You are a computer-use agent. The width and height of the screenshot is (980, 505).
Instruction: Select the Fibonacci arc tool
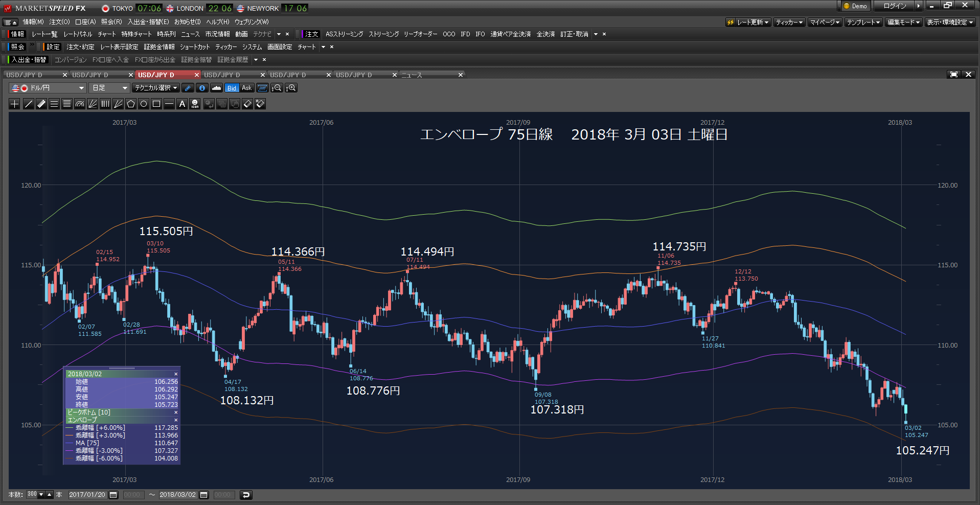[80, 104]
